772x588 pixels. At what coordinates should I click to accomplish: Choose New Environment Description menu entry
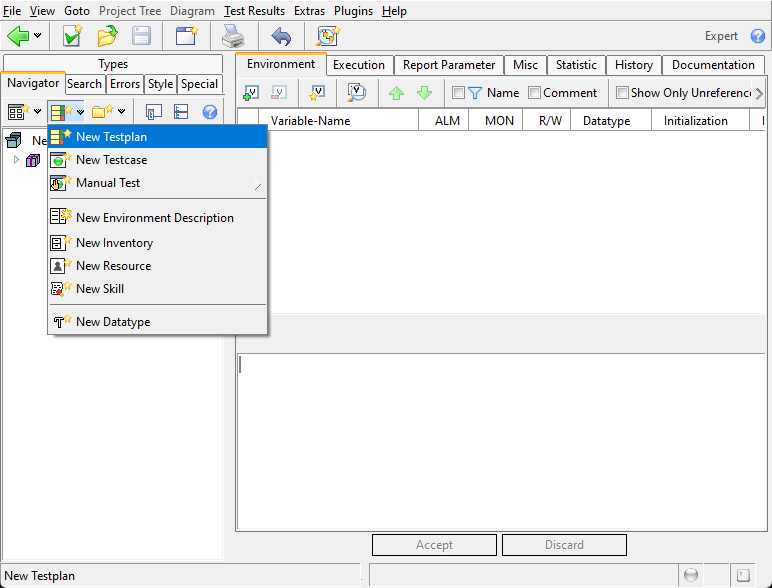(x=154, y=218)
